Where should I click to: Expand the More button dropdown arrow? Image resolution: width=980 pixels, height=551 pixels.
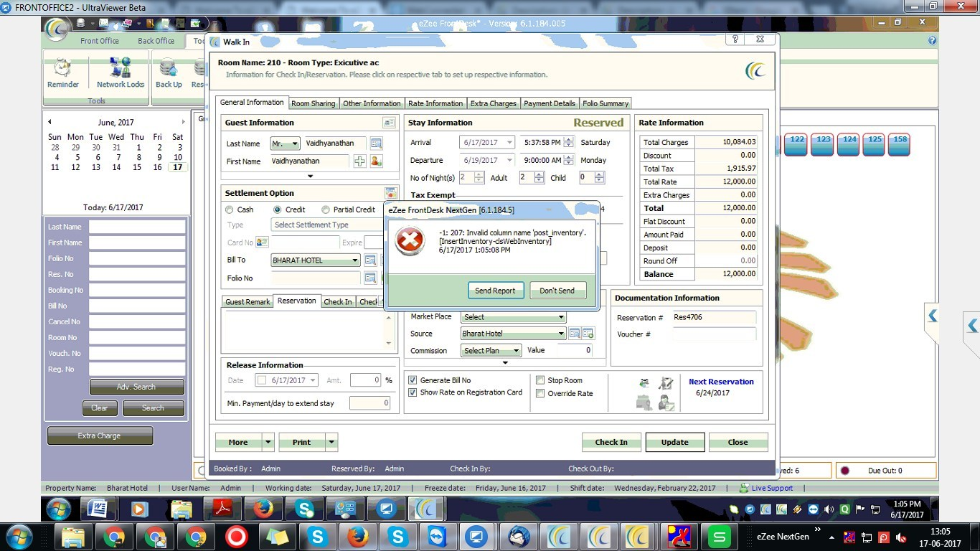[x=268, y=442]
